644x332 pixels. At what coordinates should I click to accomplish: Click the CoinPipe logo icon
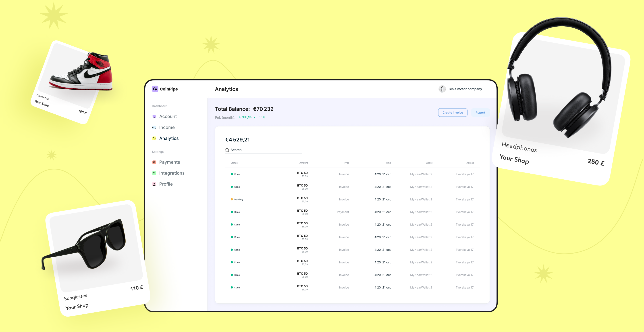pyautogui.click(x=155, y=89)
